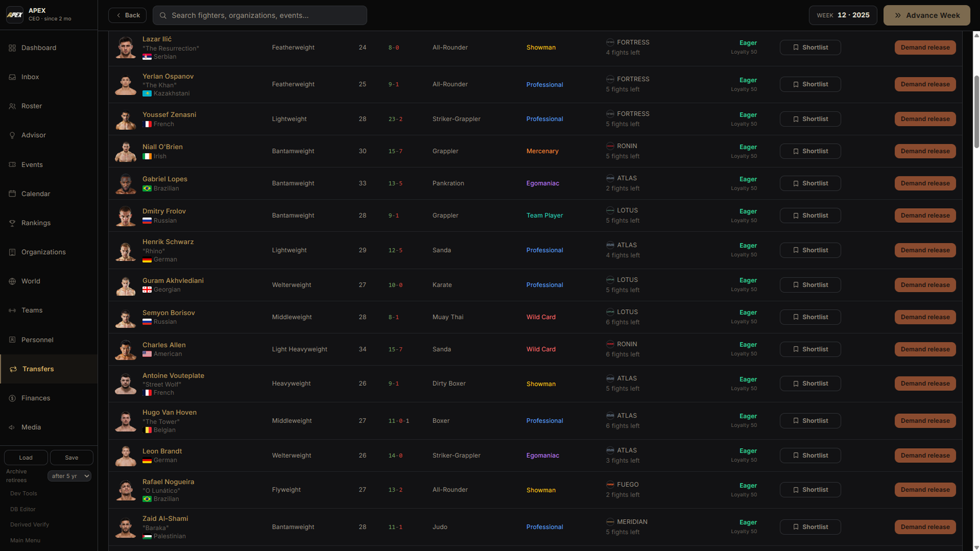This screenshot has width=980, height=551.
Task: Demand release of Charles Allen
Action: [925, 350]
